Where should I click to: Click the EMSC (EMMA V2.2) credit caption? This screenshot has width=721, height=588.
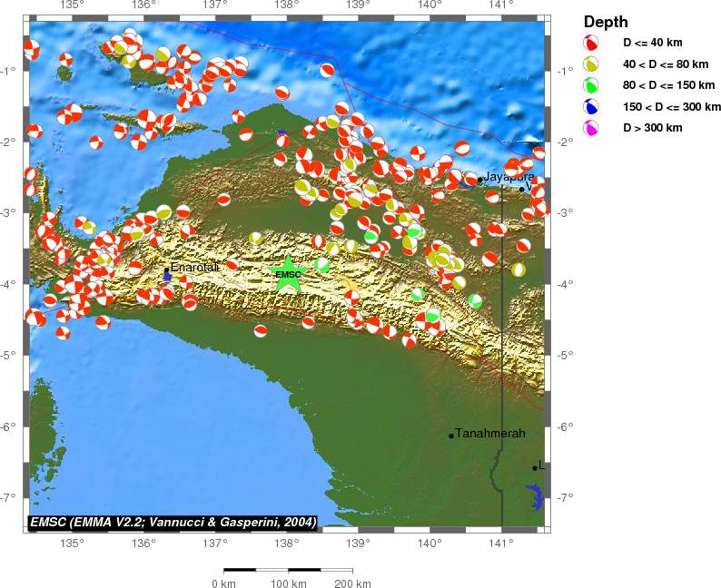(x=173, y=523)
